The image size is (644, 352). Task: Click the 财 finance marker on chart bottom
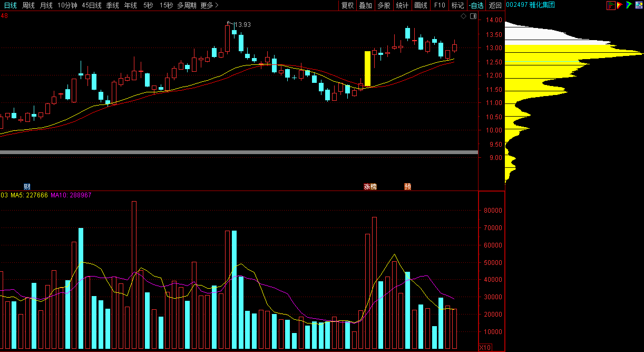coord(27,186)
